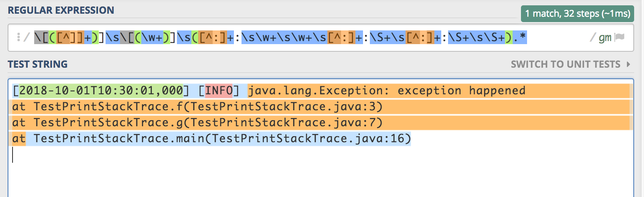Click the line ending with 'TestPrintStackTrace.java:7)'
The width and height of the screenshot is (644, 197).
[x=197, y=122]
